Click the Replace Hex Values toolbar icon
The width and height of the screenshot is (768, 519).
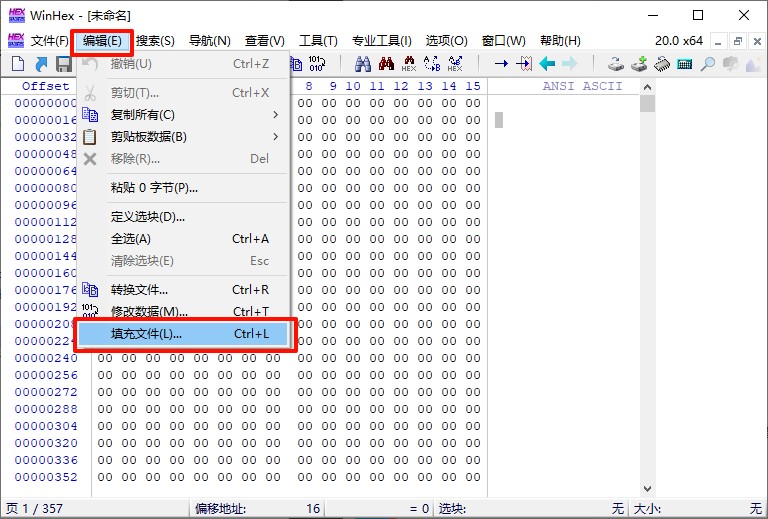(455, 64)
